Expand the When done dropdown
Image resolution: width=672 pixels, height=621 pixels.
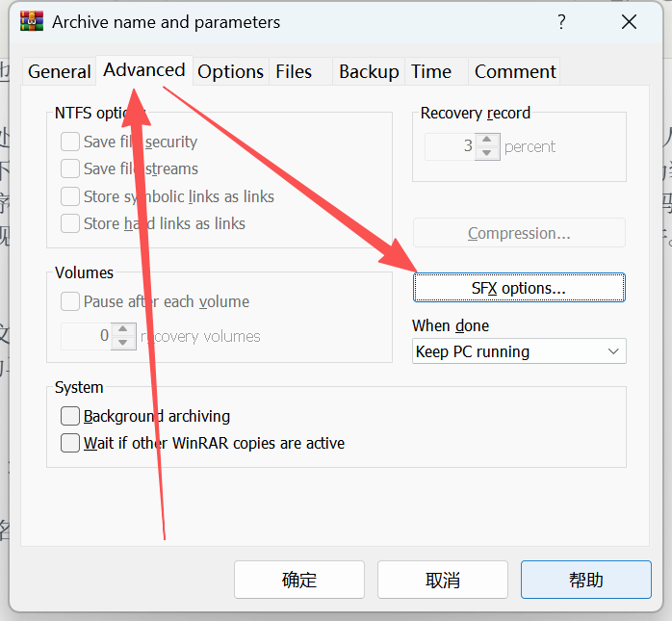click(x=519, y=352)
